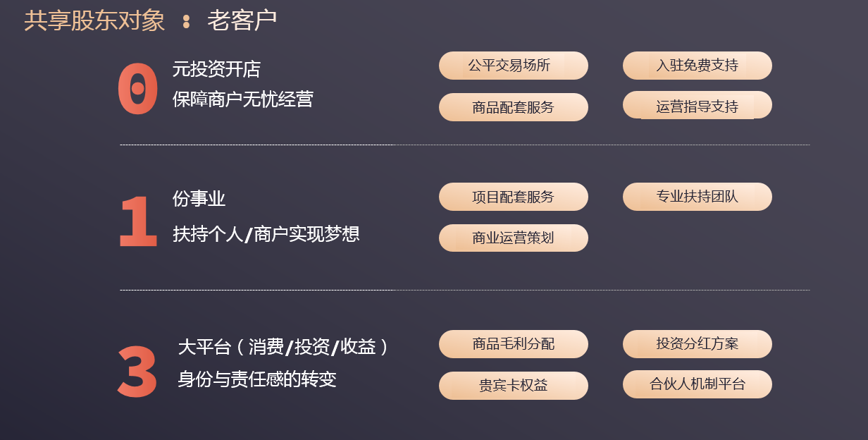The image size is (868, 440).
Task: Select the 入驻免费支持 pill button
Action: point(697,66)
